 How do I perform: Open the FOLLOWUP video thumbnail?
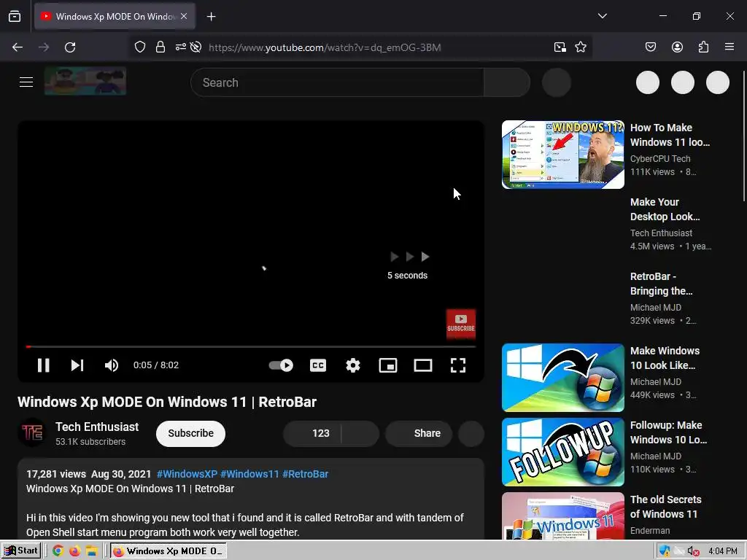pos(562,451)
